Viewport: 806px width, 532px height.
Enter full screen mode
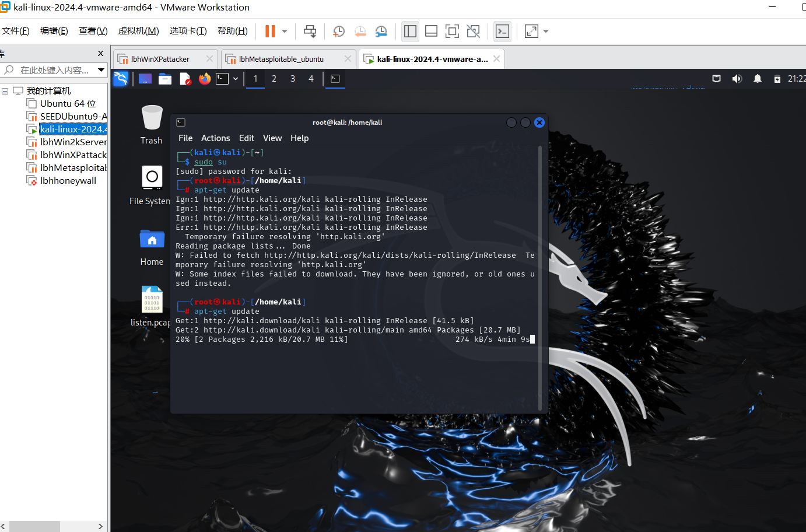point(452,32)
